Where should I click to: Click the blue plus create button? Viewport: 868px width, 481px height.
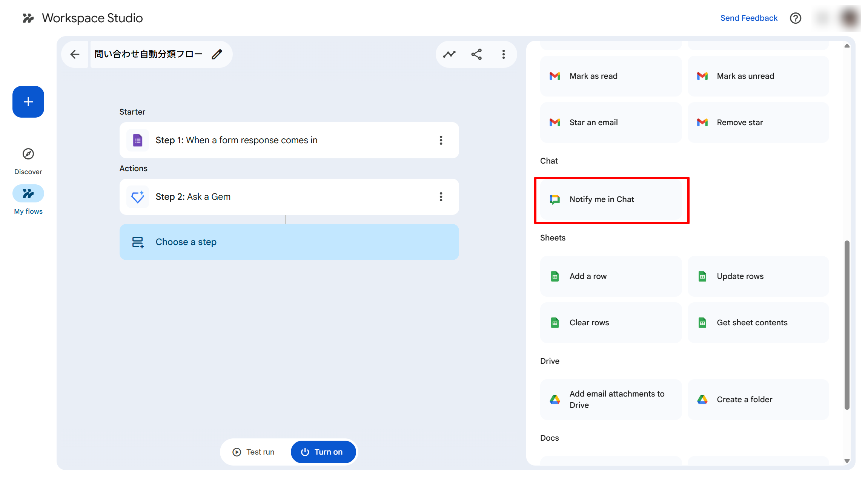click(28, 102)
